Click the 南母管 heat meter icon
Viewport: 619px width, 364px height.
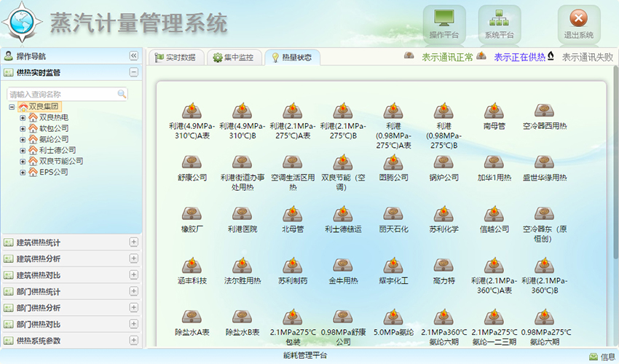494,111
